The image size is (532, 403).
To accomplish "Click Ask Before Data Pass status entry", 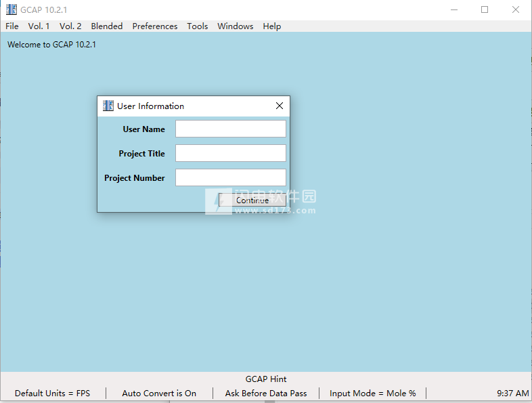I will [265, 393].
